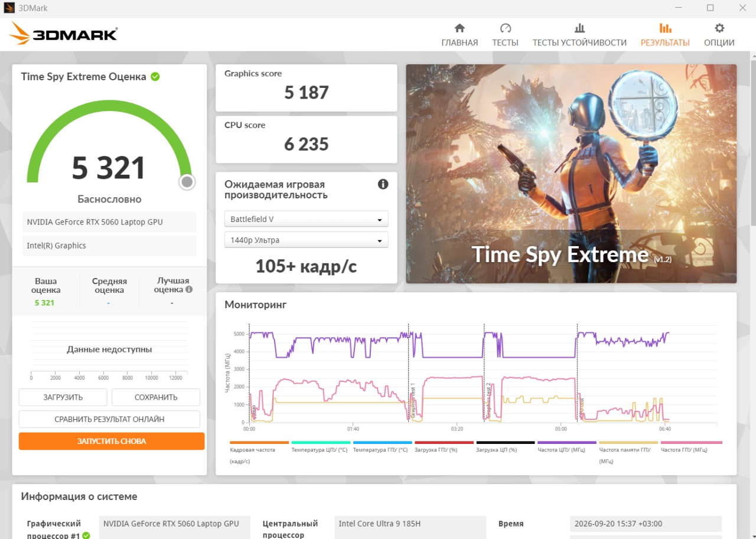Expand the 1440p Ультра resolution dropdown
Image resolution: width=756 pixels, height=539 pixels.
point(306,240)
